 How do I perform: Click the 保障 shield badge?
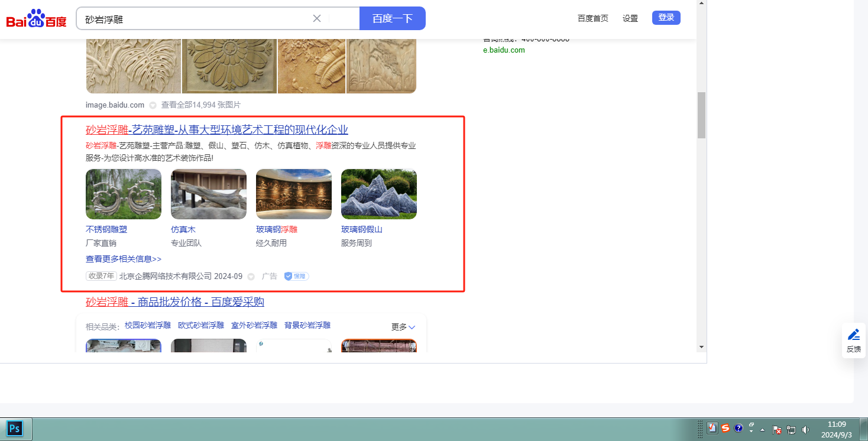coord(296,276)
